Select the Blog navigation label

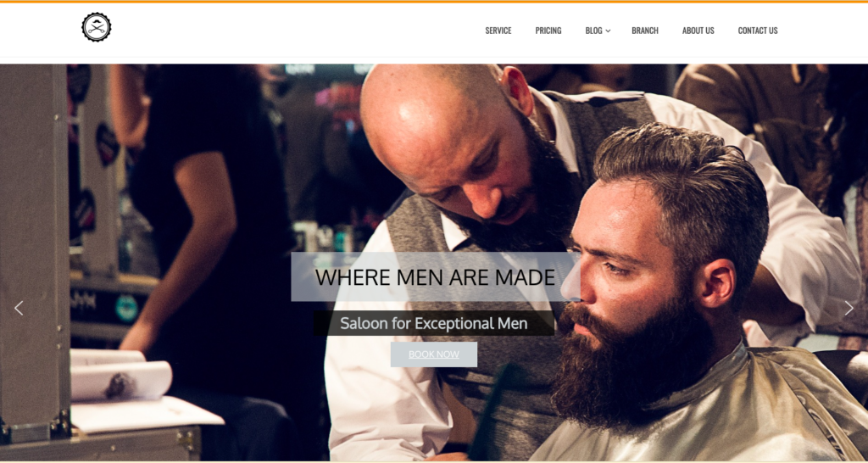coord(593,31)
